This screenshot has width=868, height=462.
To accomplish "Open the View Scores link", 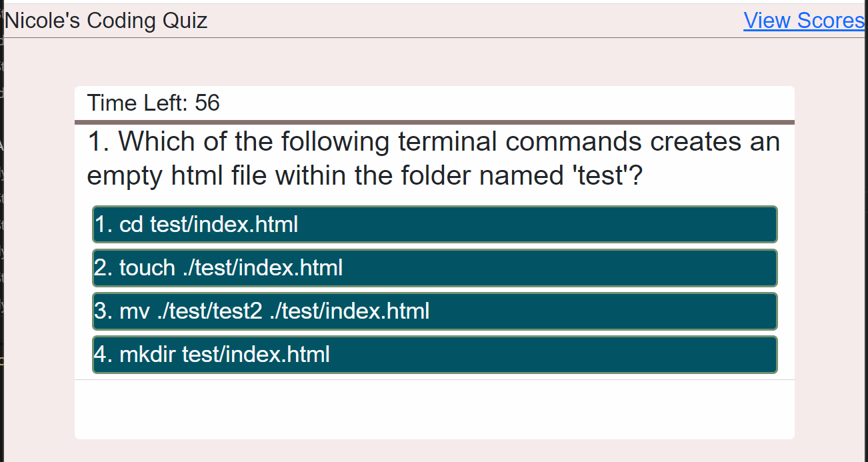I will (804, 21).
